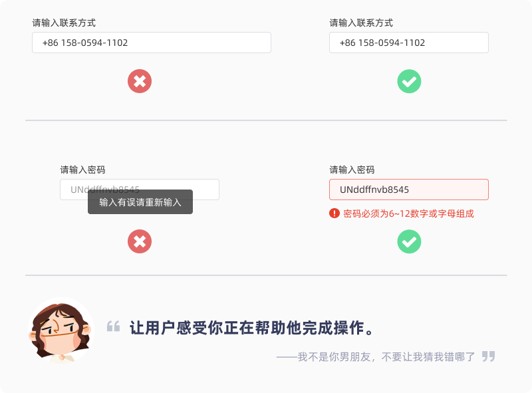
Task: Click the red exclamation warning icon
Action: tap(334, 213)
